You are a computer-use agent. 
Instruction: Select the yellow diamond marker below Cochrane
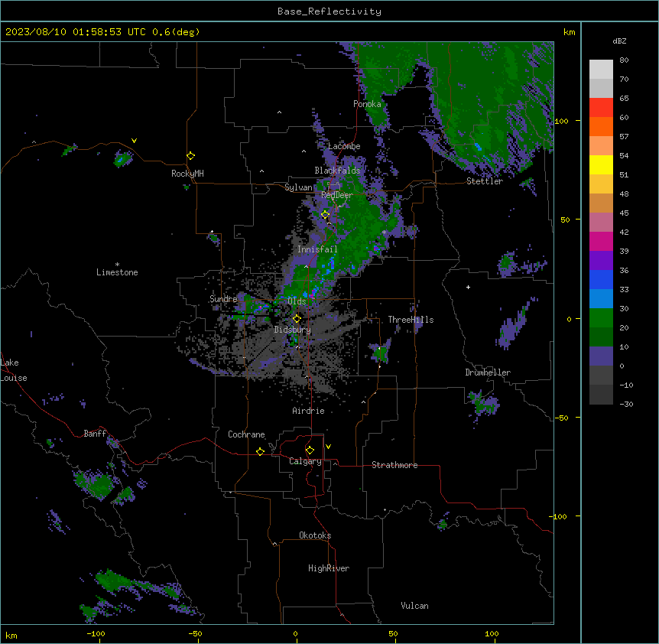(x=260, y=451)
